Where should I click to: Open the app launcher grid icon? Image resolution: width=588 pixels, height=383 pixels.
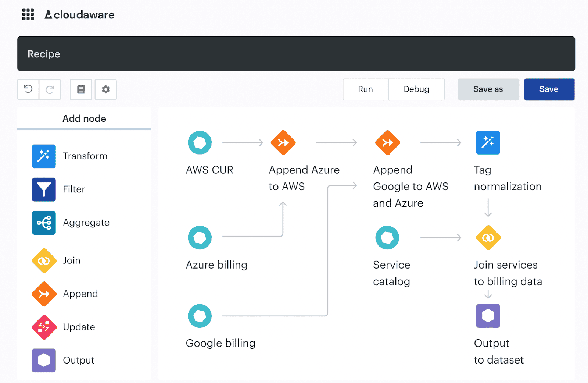pos(28,15)
